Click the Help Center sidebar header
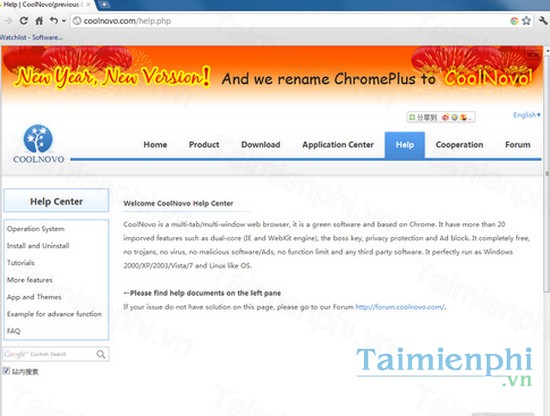The height and width of the screenshot is (416, 550). [x=56, y=201]
